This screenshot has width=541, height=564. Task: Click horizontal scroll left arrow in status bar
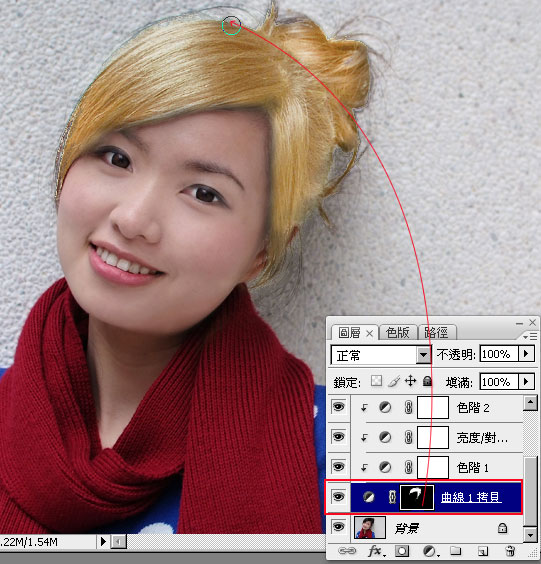pos(118,541)
